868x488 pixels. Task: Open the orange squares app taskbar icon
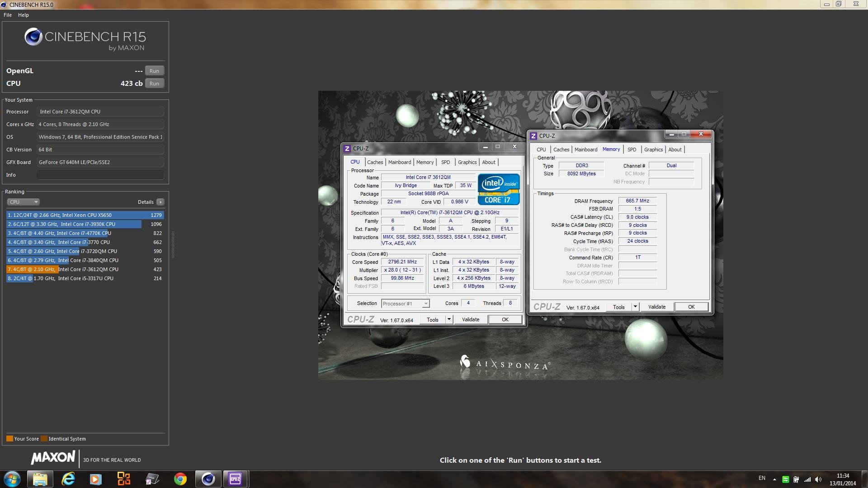124,479
